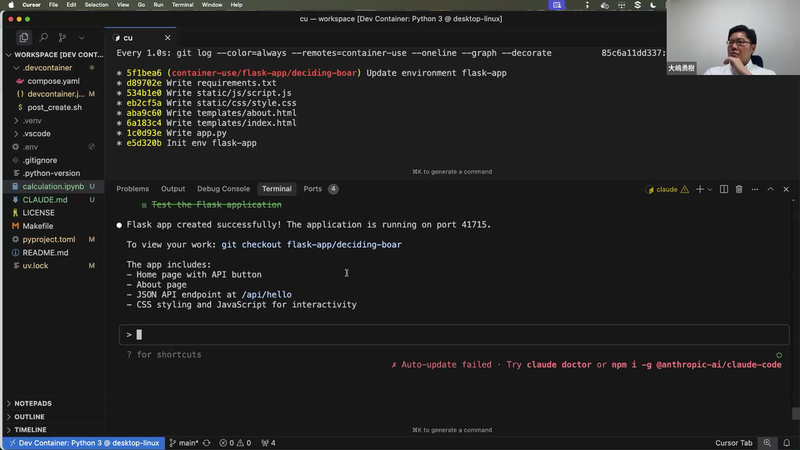Collapse the WORKSPACE folder tree
800x450 pixels.
54,55
